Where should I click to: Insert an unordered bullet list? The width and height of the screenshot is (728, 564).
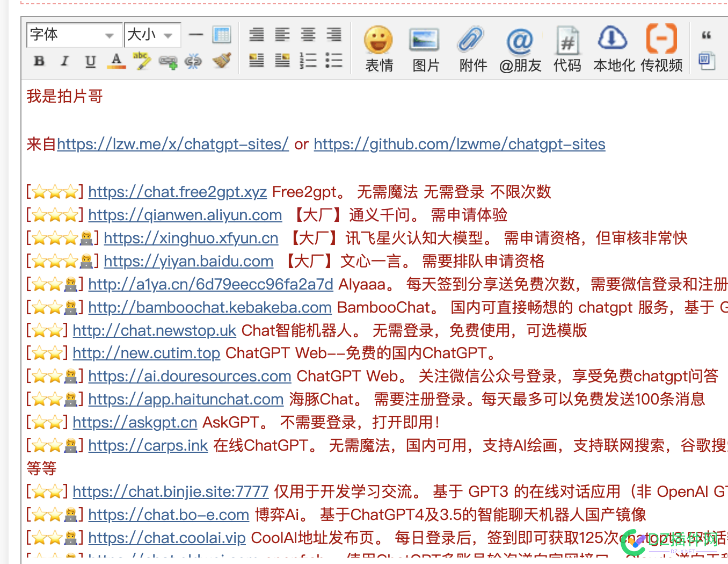334,60
